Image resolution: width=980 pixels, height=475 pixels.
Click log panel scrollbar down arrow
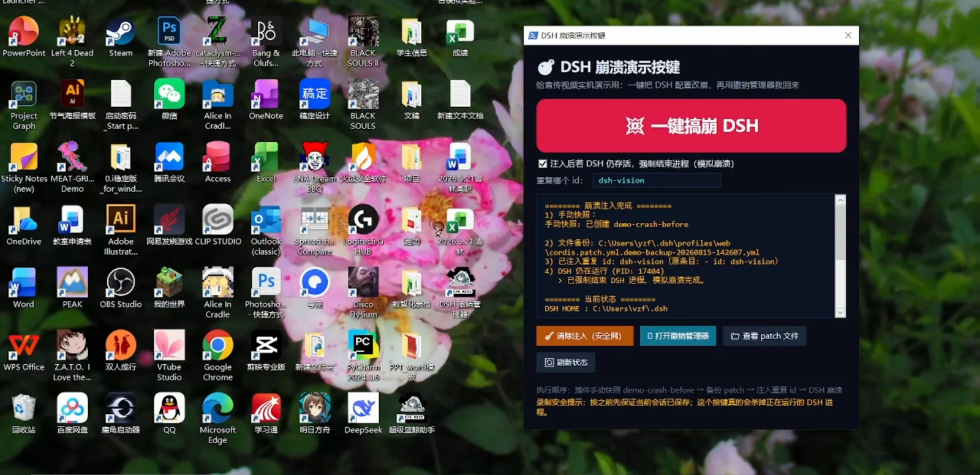coord(840,312)
